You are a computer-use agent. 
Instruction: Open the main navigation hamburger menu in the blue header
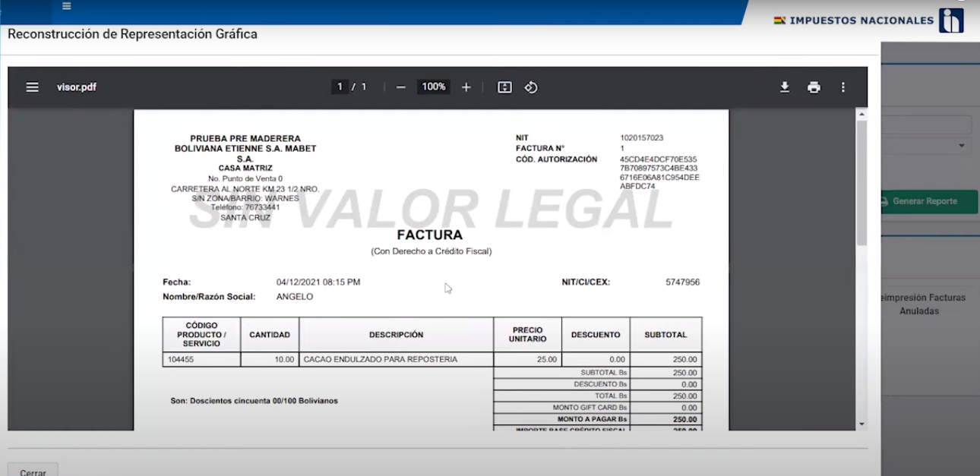[x=67, y=6]
